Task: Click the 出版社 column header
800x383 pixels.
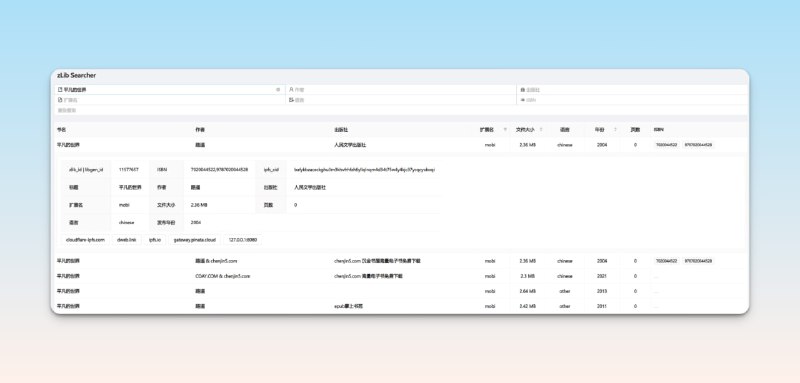Action: coord(341,130)
